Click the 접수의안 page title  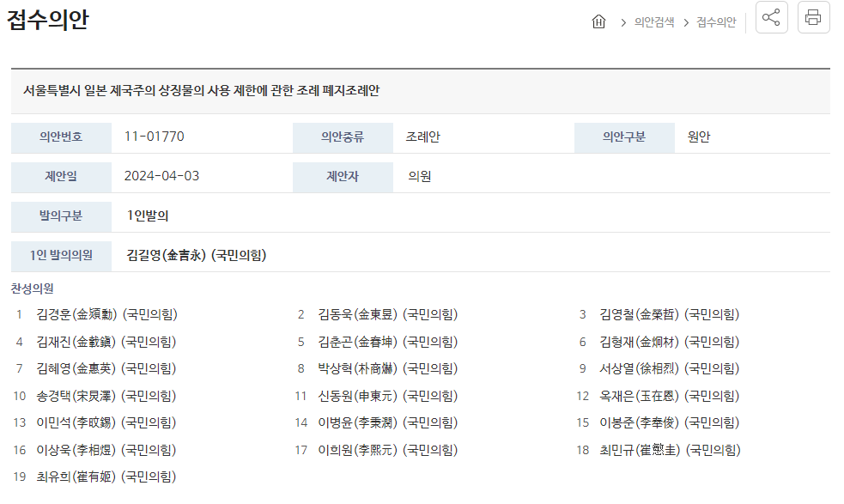point(47,20)
